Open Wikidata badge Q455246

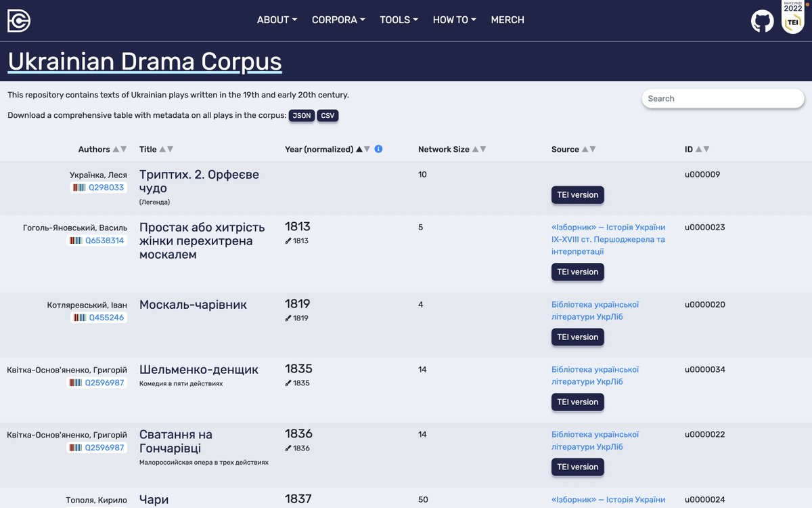(x=99, y=318)
